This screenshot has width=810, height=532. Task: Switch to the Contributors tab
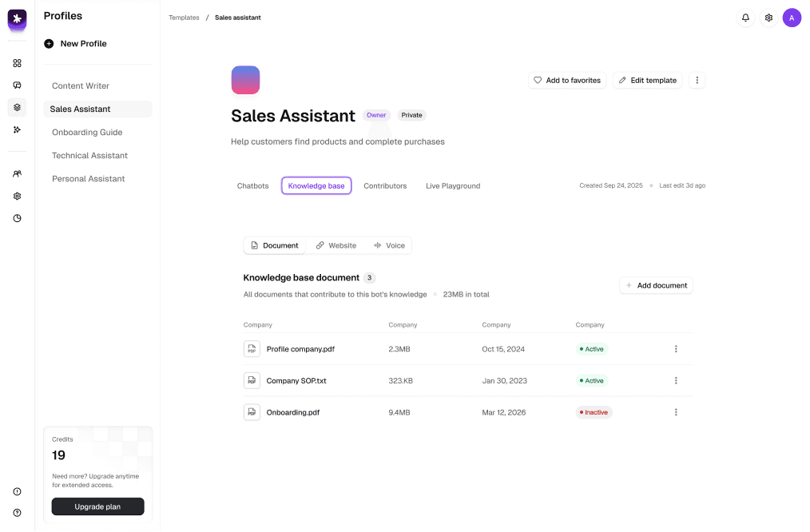click(x=385, y=186)
